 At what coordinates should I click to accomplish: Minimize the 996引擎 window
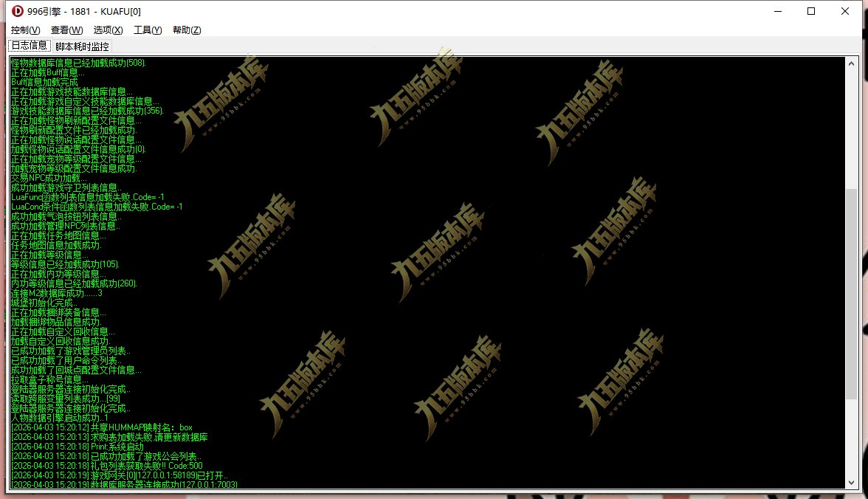pos(778,11)
